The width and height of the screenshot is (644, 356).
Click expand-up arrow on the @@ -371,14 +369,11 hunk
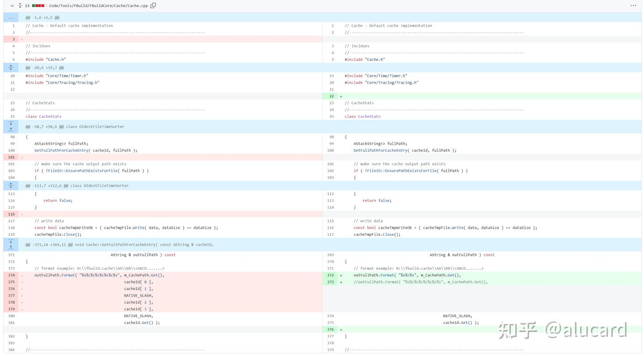tap(11, 247)
